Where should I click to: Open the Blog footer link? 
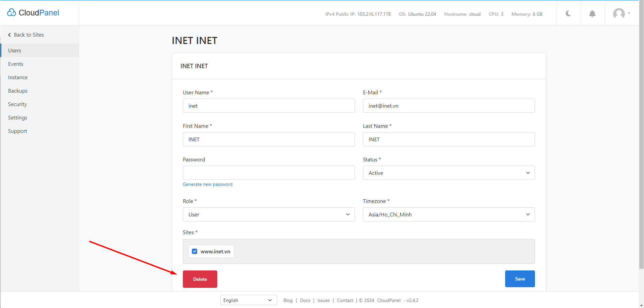tap(288, 300)
